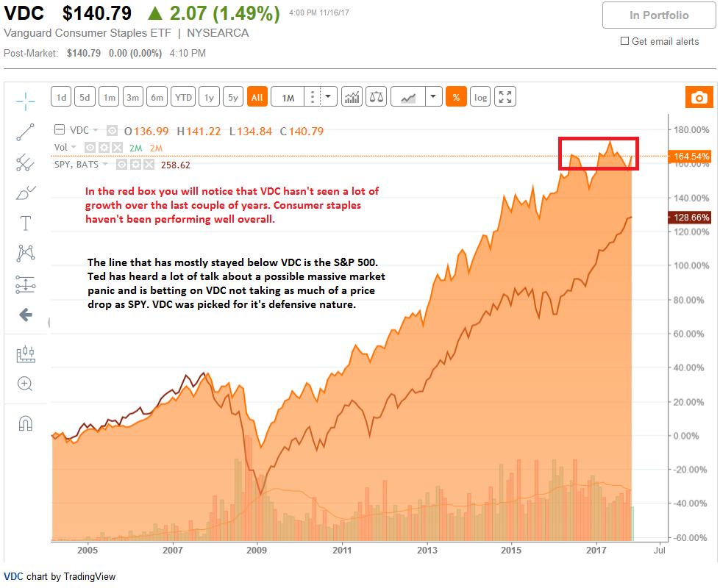Switch to the YTD time range
The width and height of the screenshot is (720, 588).
point(183,97)
